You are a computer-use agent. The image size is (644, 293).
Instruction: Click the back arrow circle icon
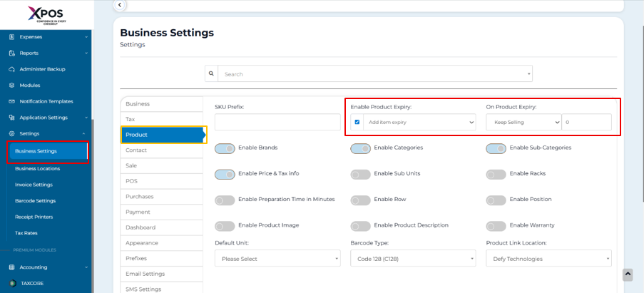pyautogui.click(x=120, y=5)
